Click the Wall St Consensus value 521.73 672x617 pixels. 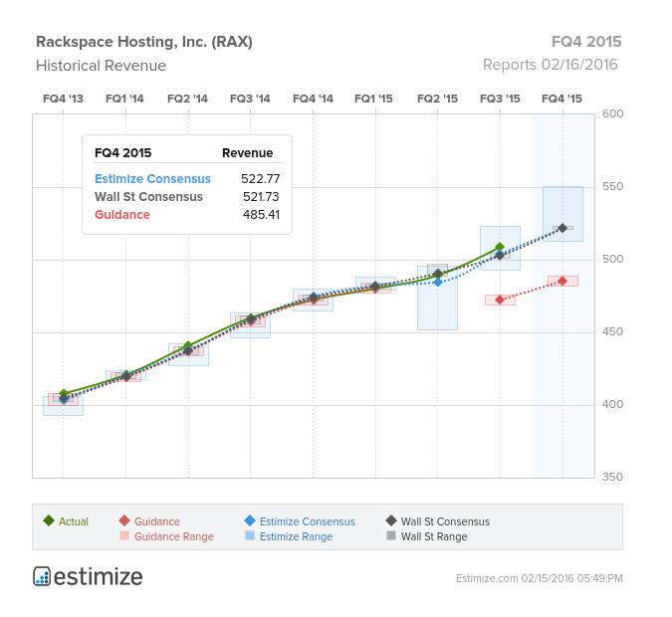(x=261, y=197)
